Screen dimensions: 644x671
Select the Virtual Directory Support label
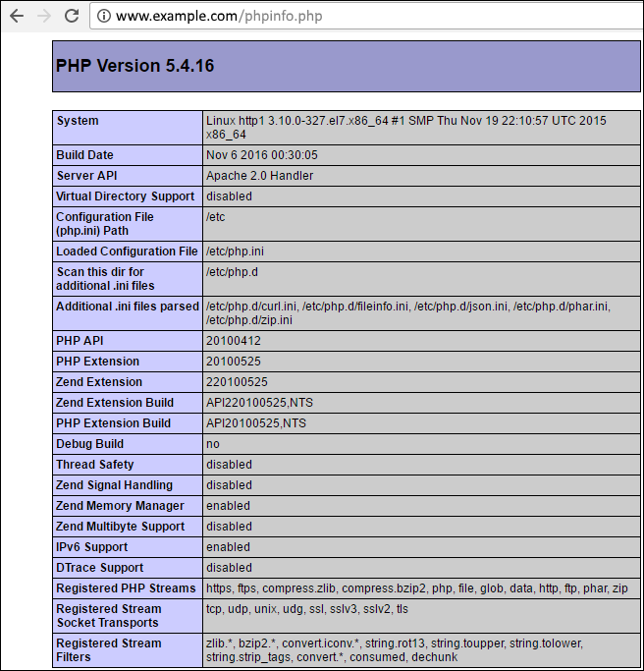(125, 196)
